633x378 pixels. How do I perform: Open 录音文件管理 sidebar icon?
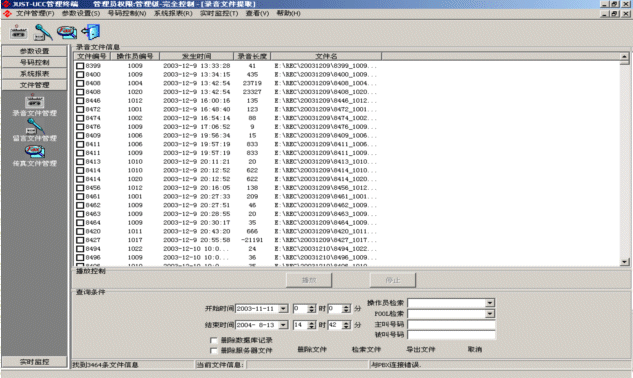tap(34, 101)
